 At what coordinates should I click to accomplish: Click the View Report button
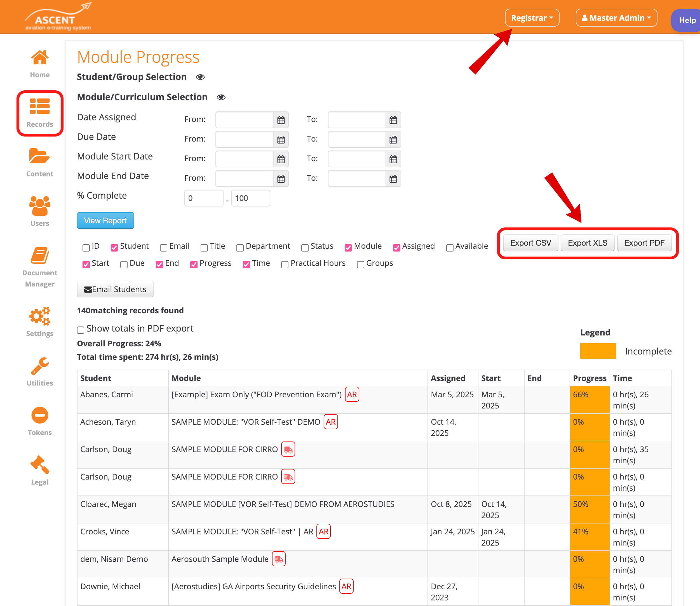(x=105, y=220)
